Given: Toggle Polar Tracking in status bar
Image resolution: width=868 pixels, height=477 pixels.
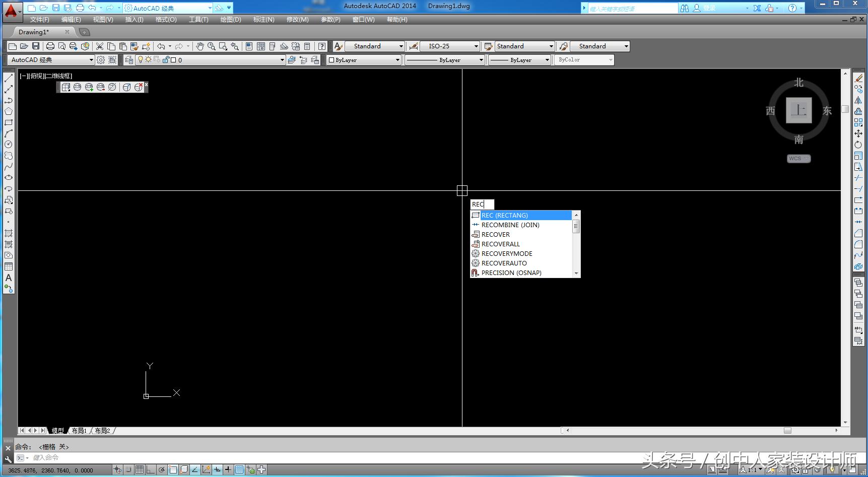Looking at the screenshot, I should (162, 470).
